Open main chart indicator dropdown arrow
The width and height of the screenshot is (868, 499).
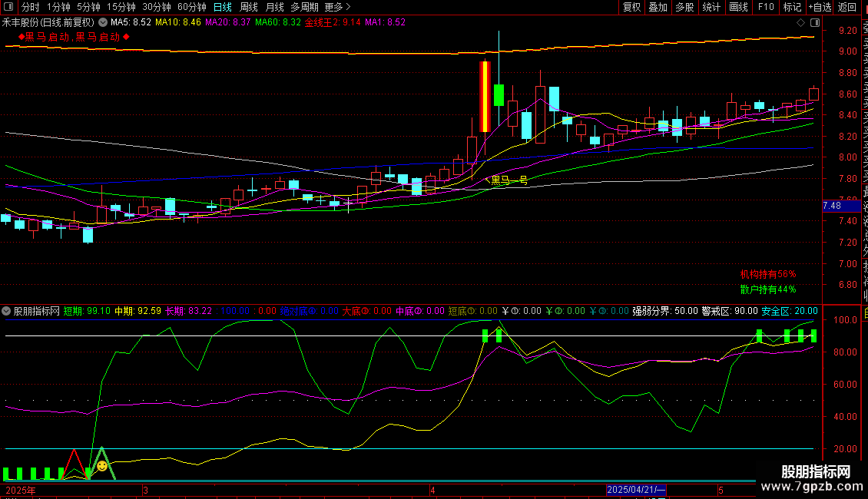[x=103, y=23]
